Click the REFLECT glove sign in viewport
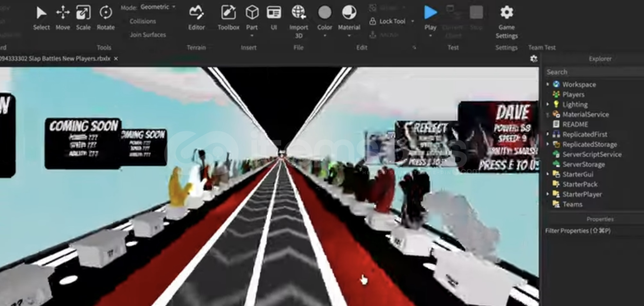 pos(427,143)
